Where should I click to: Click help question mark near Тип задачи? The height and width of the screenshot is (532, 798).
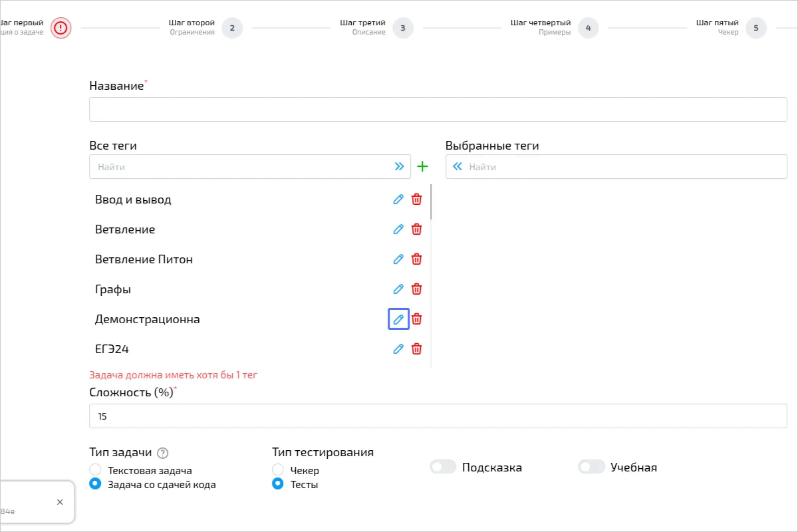163,453
